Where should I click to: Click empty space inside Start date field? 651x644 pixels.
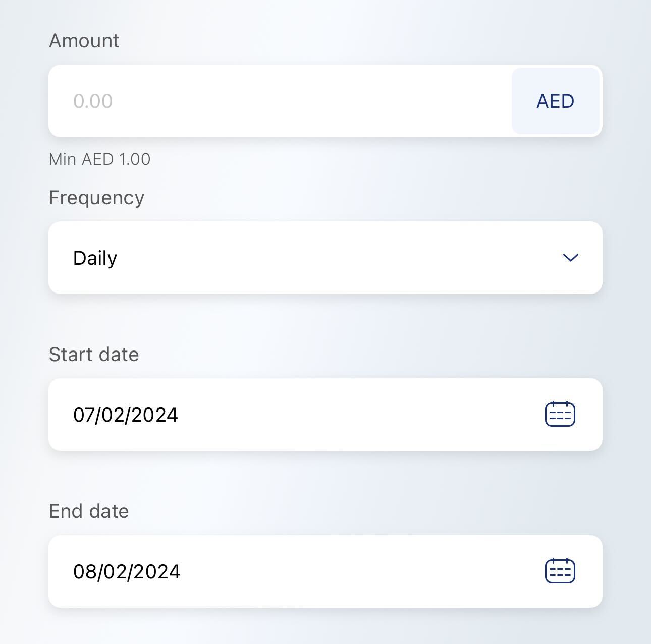pos(353,415)
